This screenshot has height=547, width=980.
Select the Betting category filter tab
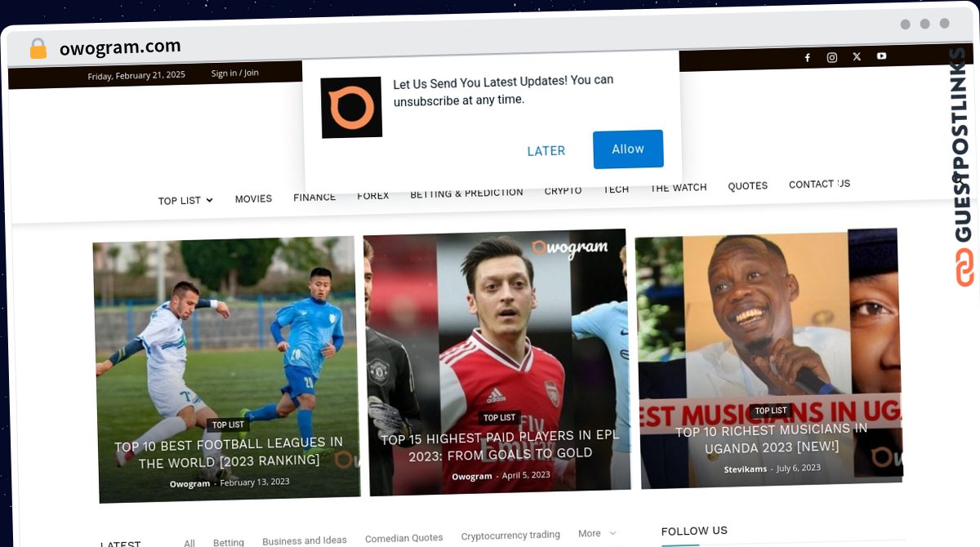(x=229, y=542)
